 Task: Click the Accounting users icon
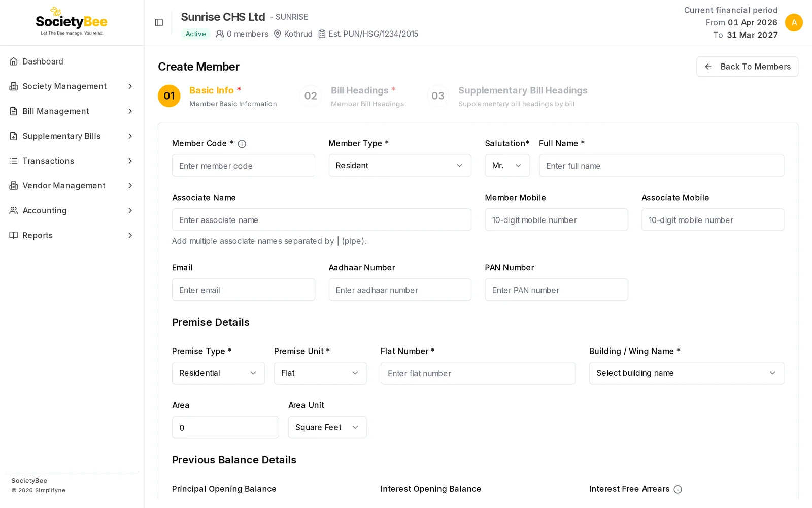click(x=14, y=210)
